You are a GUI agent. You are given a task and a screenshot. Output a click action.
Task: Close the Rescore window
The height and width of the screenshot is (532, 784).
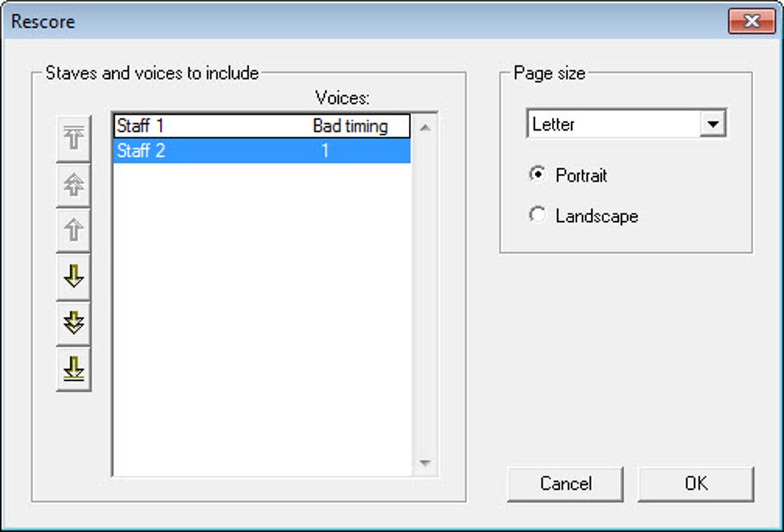point(752,21)
